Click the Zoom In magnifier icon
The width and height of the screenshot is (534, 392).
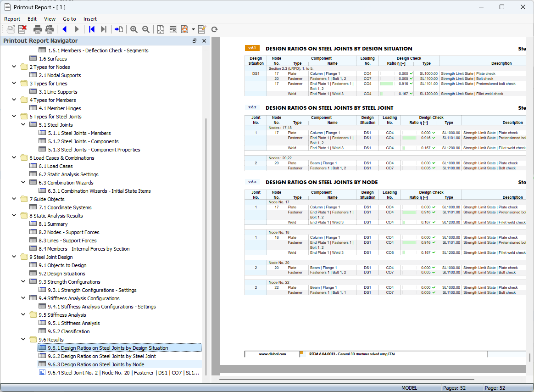(x=133, y=29)
